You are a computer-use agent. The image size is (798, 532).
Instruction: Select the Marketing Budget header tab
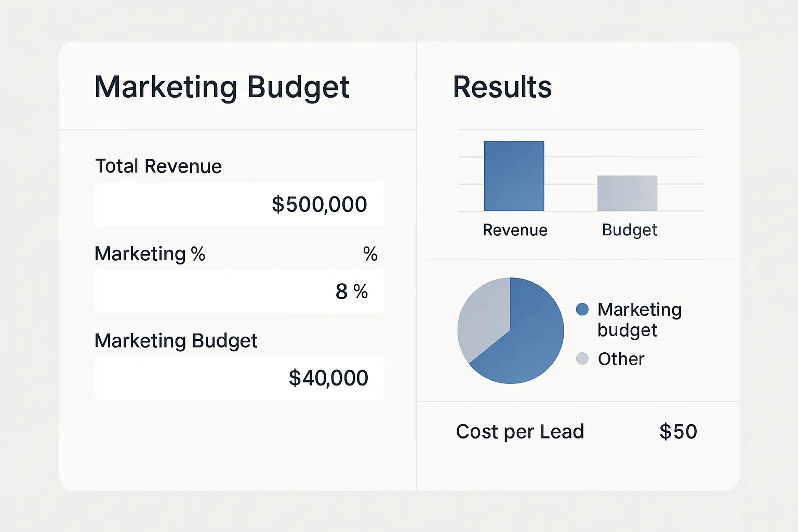pyautogui.click(x=222, y=86)
